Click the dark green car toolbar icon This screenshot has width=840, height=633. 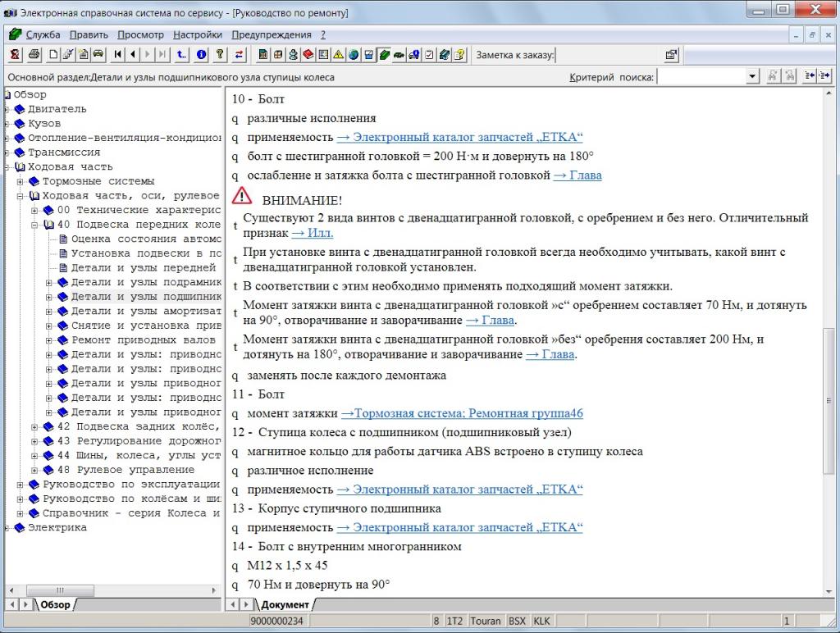(399, 55)
